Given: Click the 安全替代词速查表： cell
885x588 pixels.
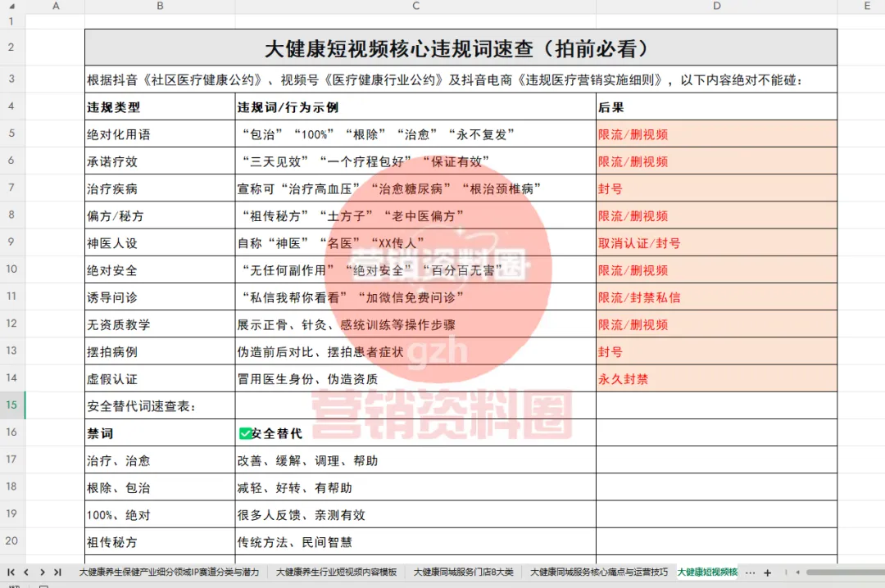Looking at the screenshot, I should point(160,405).
